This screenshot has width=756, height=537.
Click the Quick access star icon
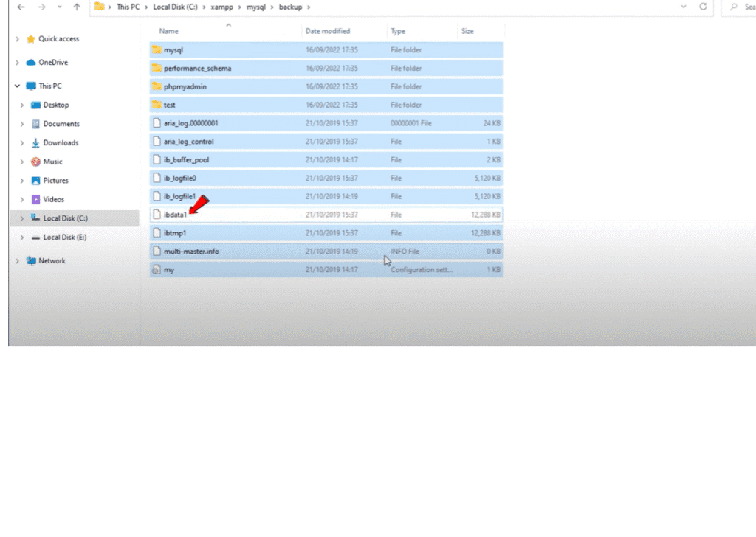[x=31, y=38]
